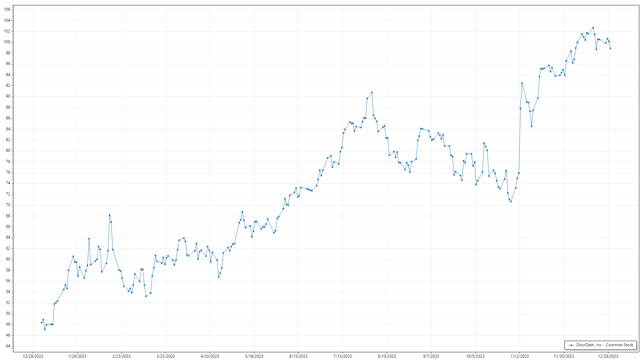
Task: Click the last data point near 98.8
Action: pos(610,49)
